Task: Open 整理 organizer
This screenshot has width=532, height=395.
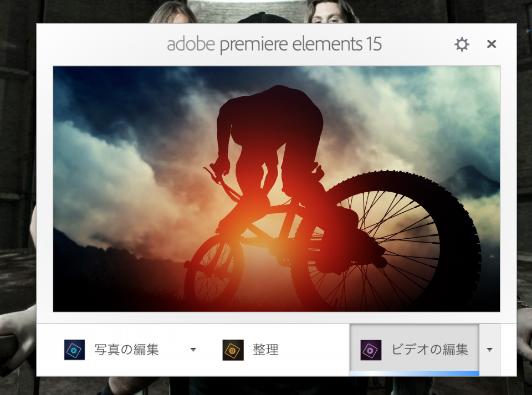Action: click(x=265, y=350)
